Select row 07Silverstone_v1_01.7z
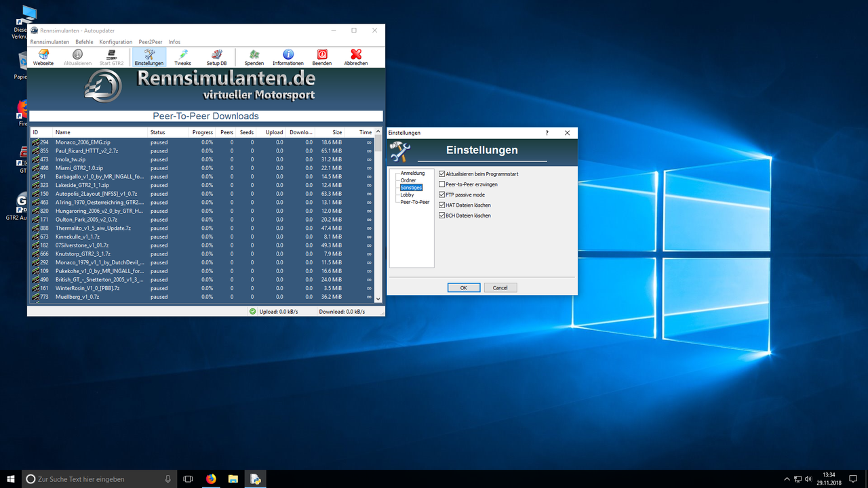The height and width of the screenshot is (488, 868). click(x=202, y=245)
